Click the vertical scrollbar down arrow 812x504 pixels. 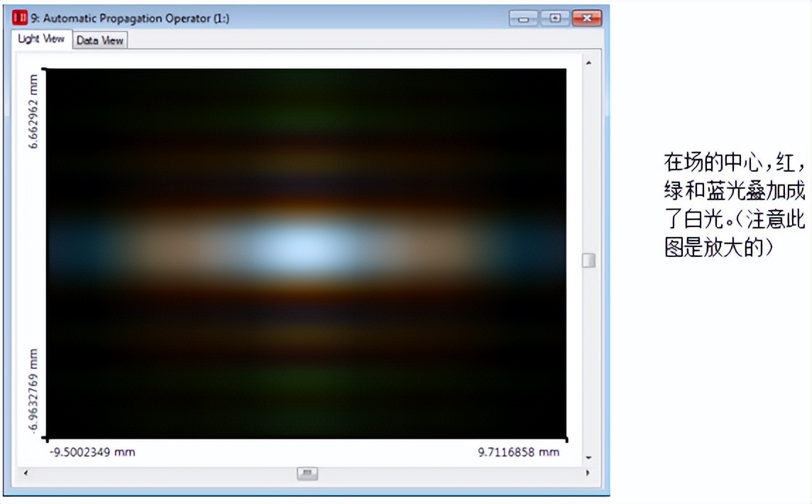[588, 457]
